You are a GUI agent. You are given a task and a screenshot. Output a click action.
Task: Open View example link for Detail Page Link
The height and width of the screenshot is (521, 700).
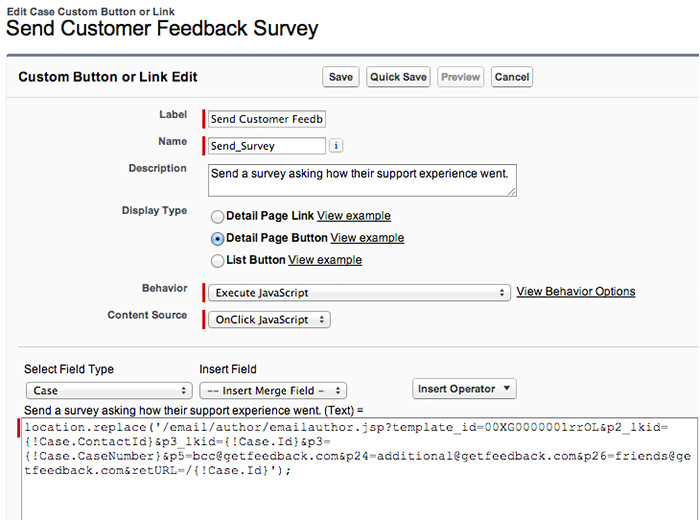(x=354, y=216)
